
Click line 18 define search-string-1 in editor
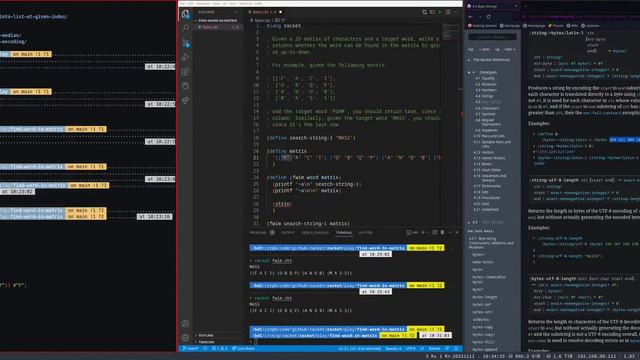311,138
